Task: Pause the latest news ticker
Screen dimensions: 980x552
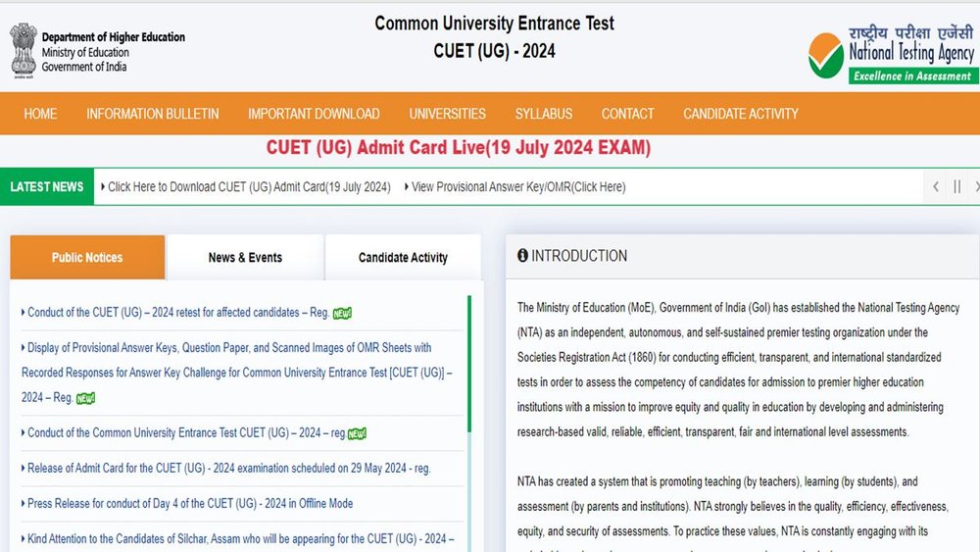Action: (x=956, y=186)
